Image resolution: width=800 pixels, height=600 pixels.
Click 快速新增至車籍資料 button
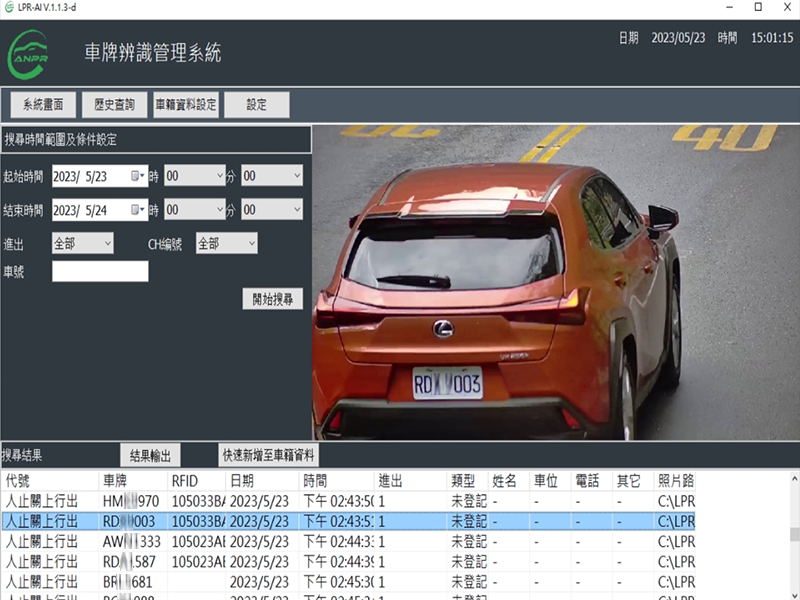click(x=269, y=455)
